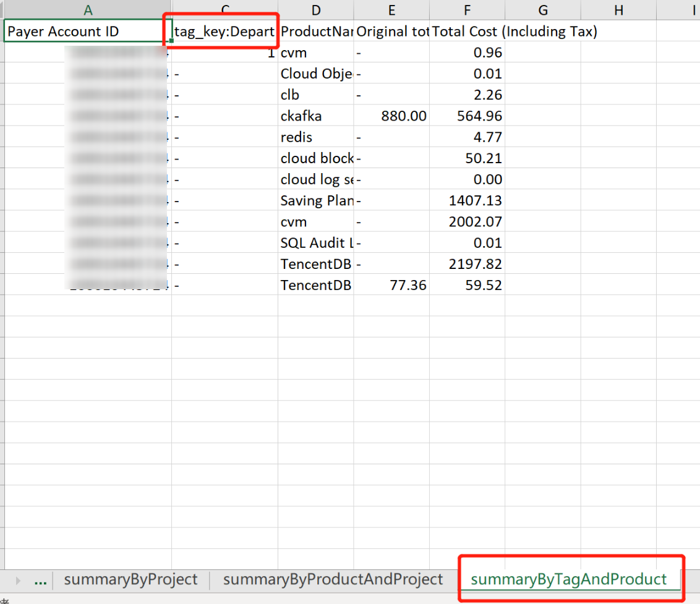Select column G header
700x604 pixels.
coord(543,10)
